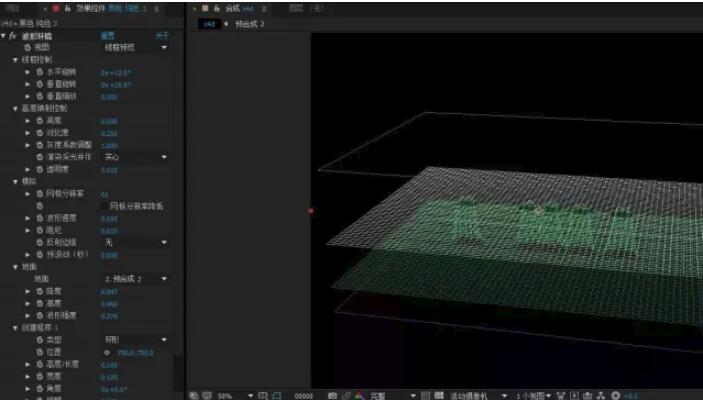This screenshot has width=703, height=400.
Task: Click the c4d breadcrumb in viewer
Action: 209,24
